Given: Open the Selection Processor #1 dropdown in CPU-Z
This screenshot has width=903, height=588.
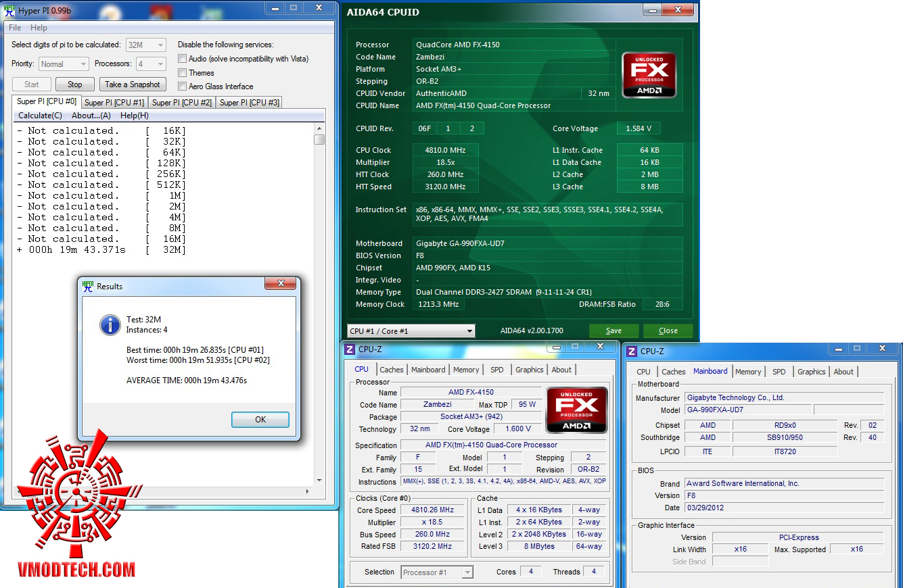Looking at the screenshot, I should [437, 572].
